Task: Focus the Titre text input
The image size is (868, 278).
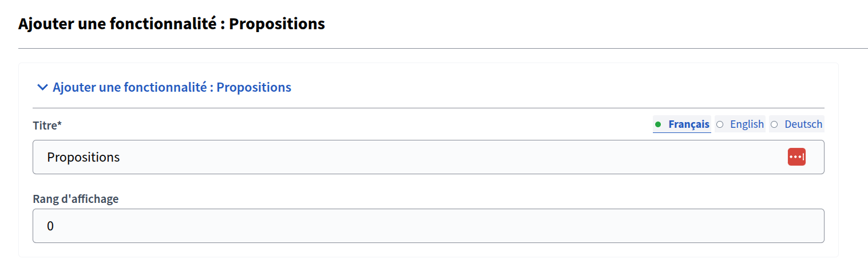Action: 401,157
